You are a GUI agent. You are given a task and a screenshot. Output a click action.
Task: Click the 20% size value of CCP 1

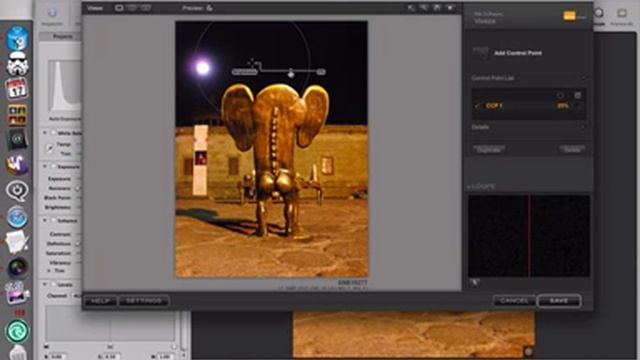[x=562, y=106]
